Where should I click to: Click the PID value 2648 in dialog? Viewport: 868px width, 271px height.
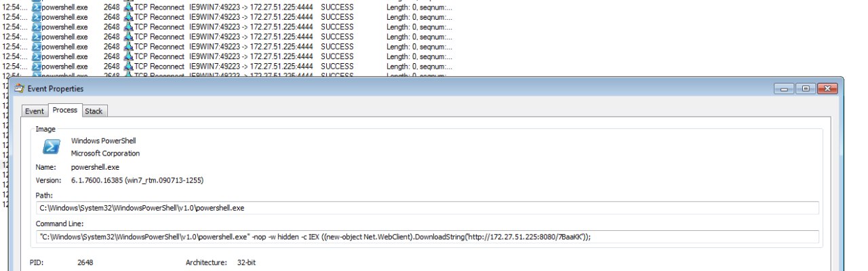[85, 262]
